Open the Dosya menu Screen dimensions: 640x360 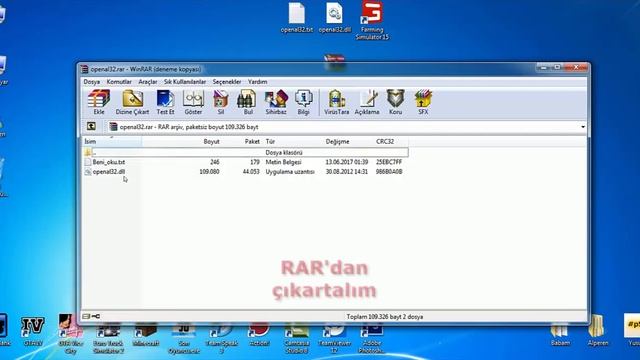point(92,82)
